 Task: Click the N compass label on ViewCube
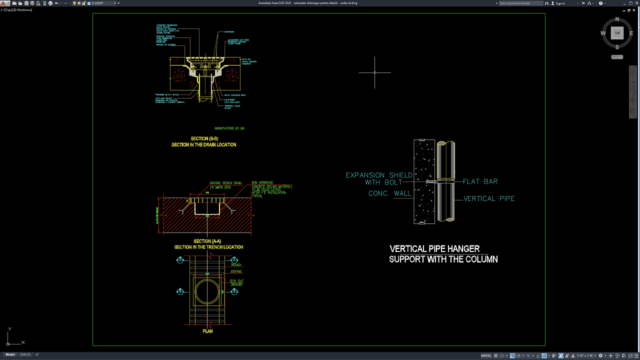tap(617, 19)
